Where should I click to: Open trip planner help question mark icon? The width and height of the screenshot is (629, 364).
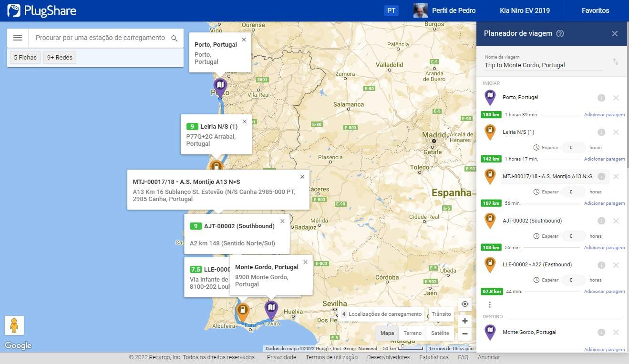(x=560, y=34)
